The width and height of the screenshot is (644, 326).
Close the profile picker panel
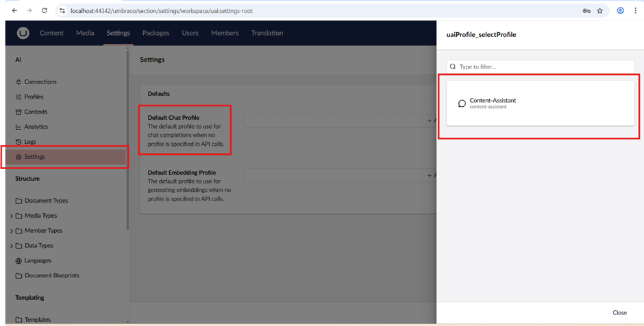pos(619,312)
